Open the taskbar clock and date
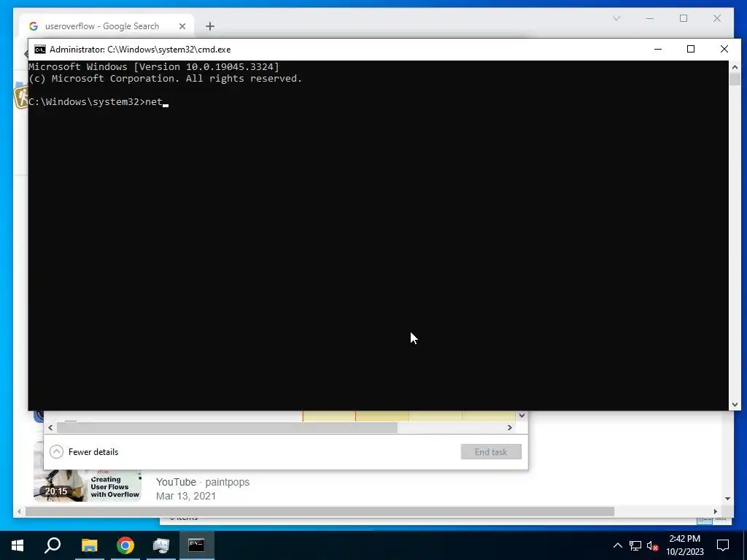Viewport: 747px width, 560px height. tap(684, 545)
